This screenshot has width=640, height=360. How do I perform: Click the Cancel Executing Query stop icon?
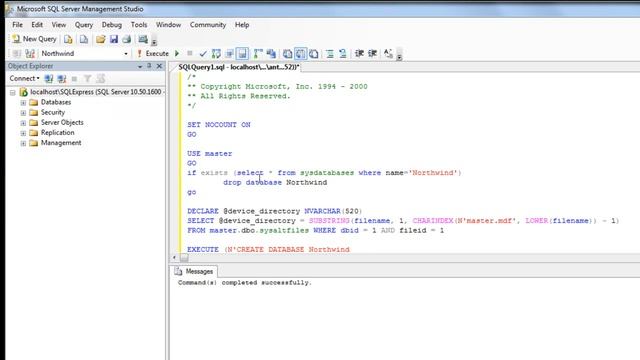[190, 53]
